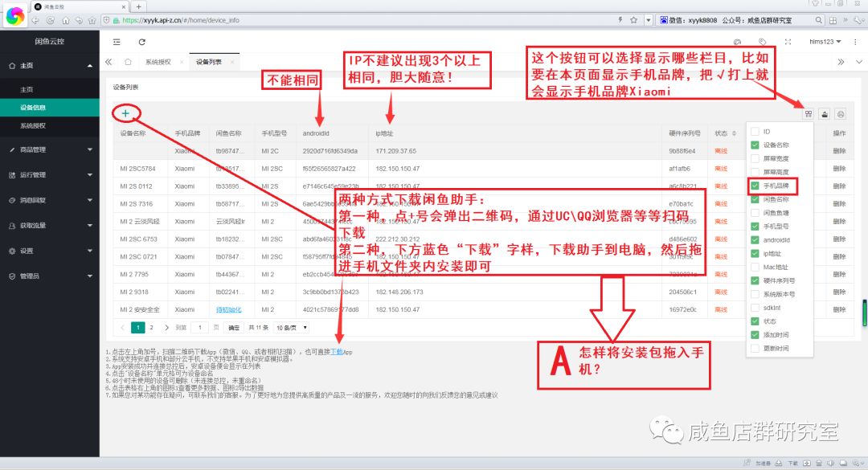Open the 10条/页 page size dropdown

[x=289, y=328]
